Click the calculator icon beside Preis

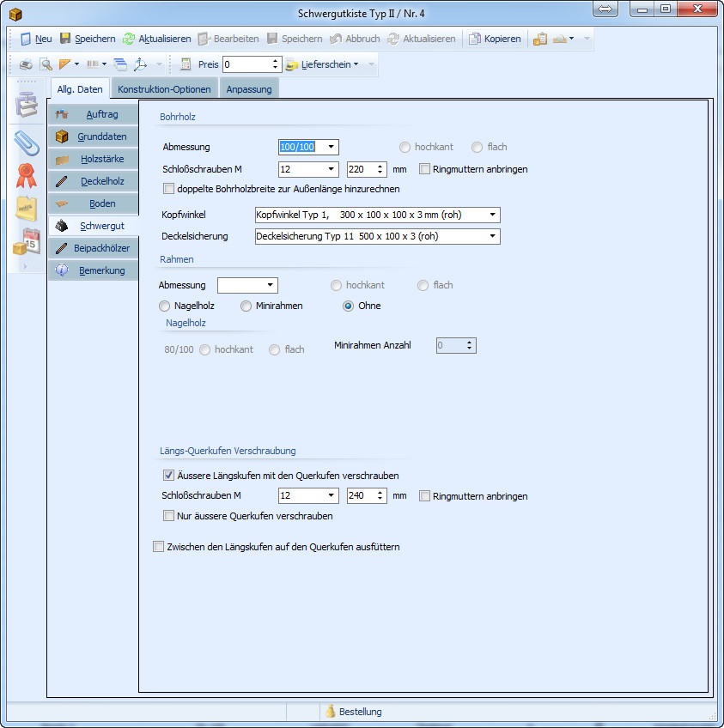point(186,64)
